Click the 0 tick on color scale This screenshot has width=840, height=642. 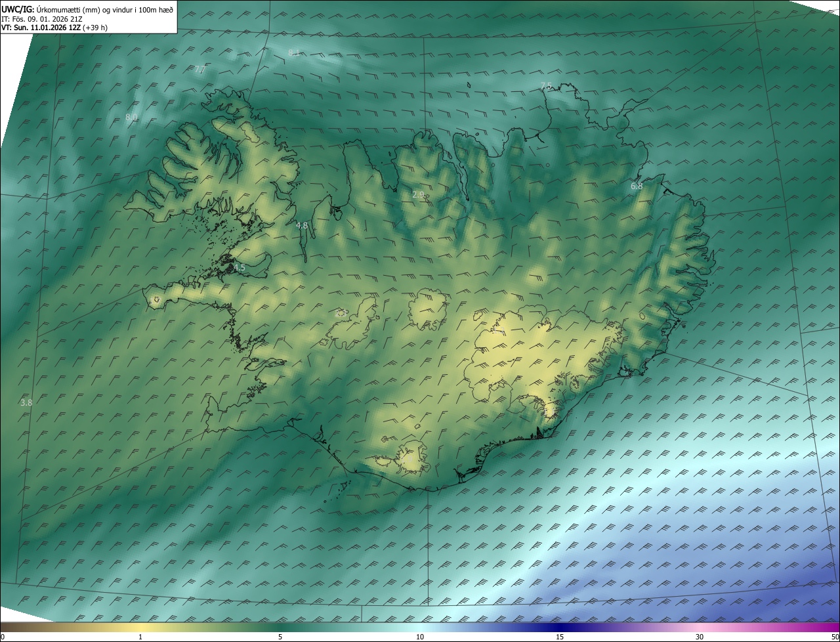[x=2, y=637]
